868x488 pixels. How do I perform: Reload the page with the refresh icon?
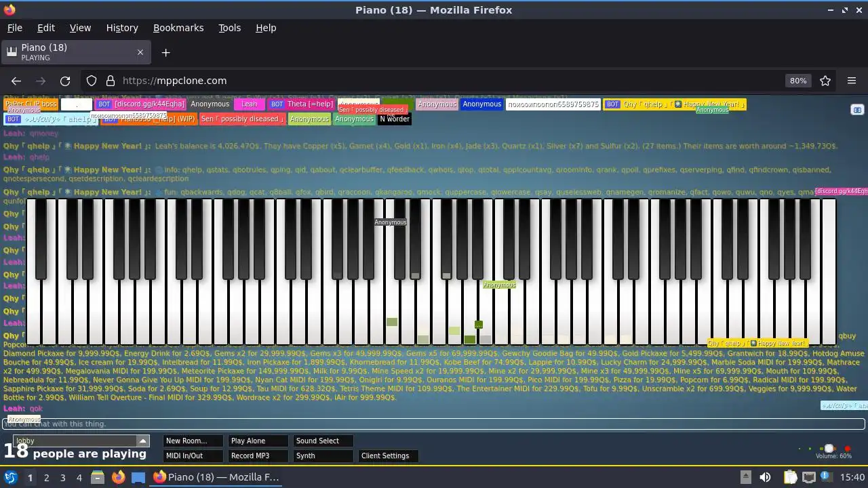click(65, 81)
